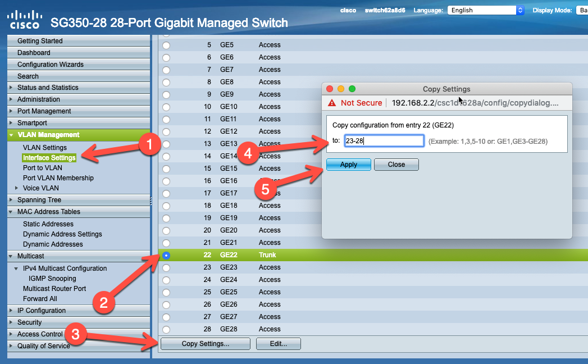
Task: Expand Quality of Service section
Action: click(x=11, y=345)
